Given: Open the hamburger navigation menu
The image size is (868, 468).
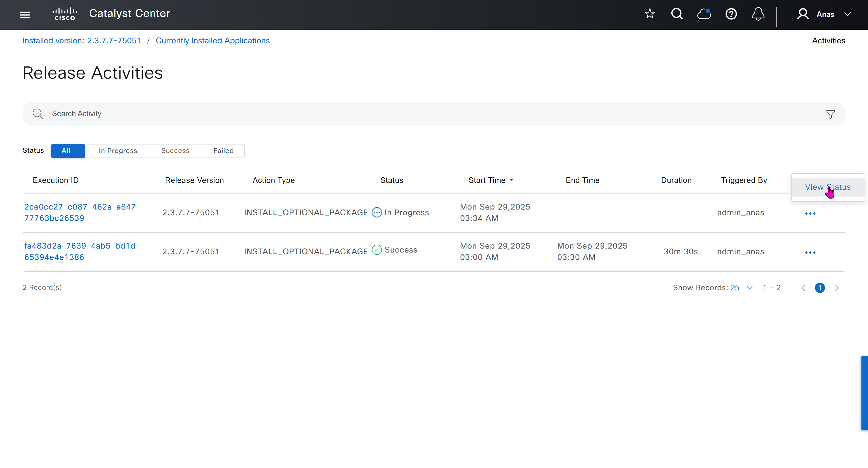Looking at the screenshot, I should 25,15.
